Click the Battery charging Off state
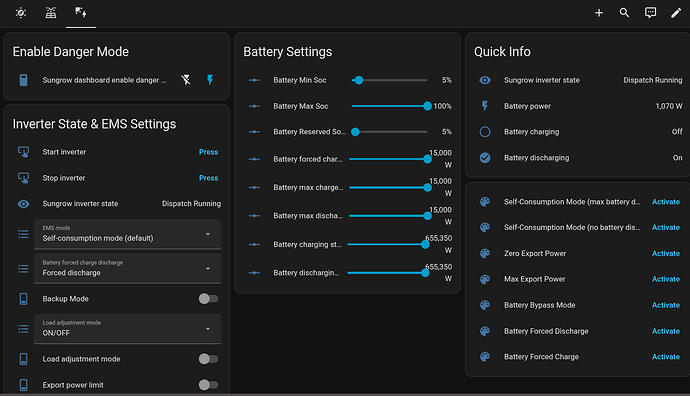The image size is (690, 396). coord(677,132)
